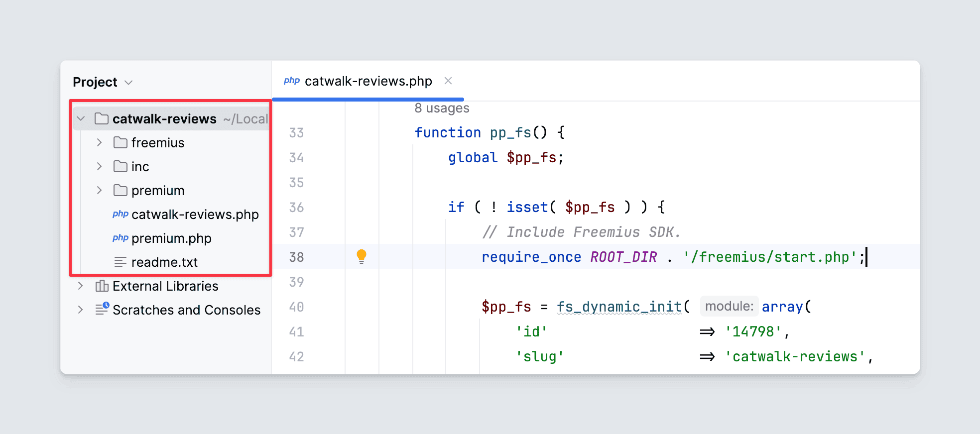Click the 'global' keyword on line 34
The image size is (980, 434).
coord(473,157)
